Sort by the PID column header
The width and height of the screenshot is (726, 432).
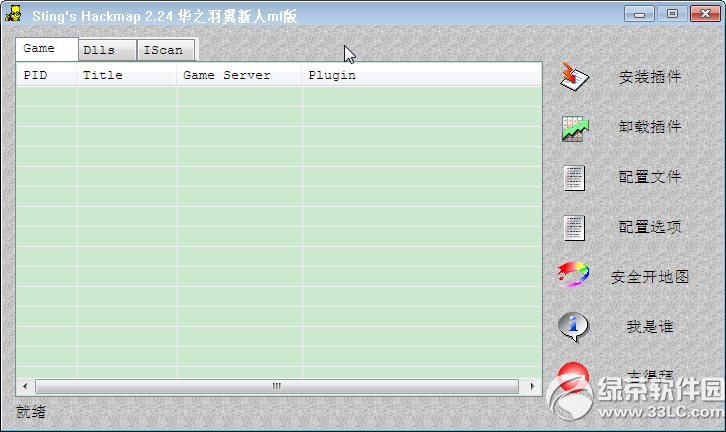[45, 75]
